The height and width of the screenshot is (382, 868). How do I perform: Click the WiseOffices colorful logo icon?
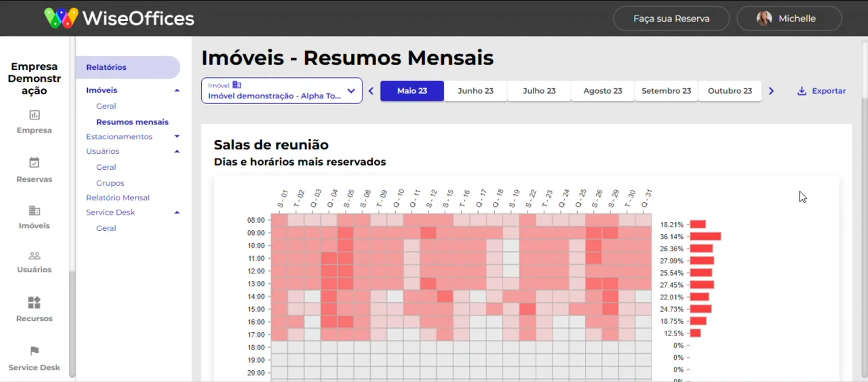coord(61,18)
